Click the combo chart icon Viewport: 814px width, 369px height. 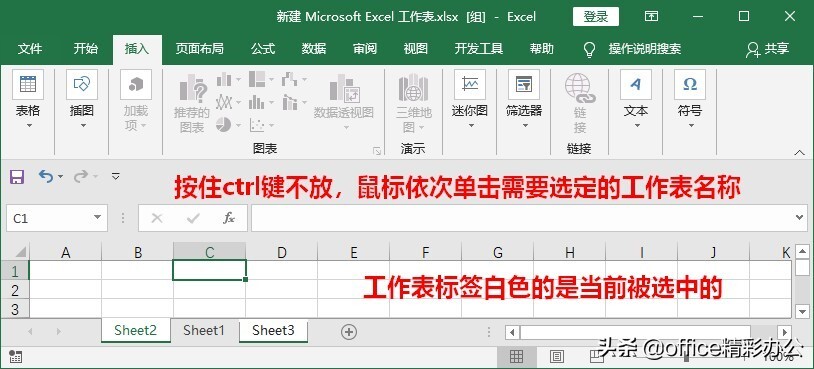point(290,102)
